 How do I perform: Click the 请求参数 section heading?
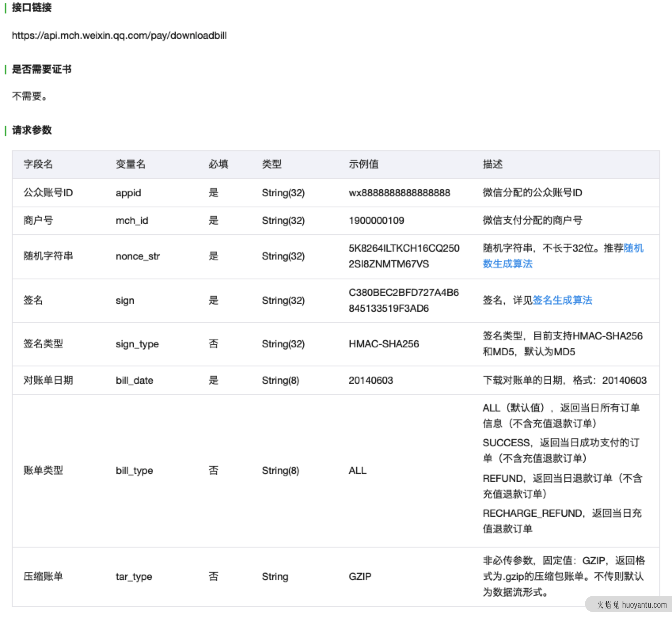(x=32, y=130)
